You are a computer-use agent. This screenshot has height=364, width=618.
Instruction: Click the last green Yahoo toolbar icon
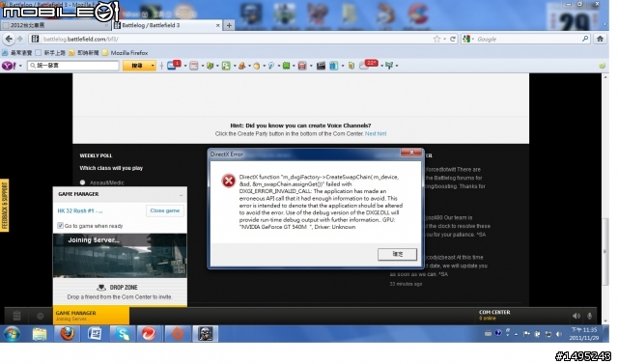pyautogui.click(x=389, y=66)
